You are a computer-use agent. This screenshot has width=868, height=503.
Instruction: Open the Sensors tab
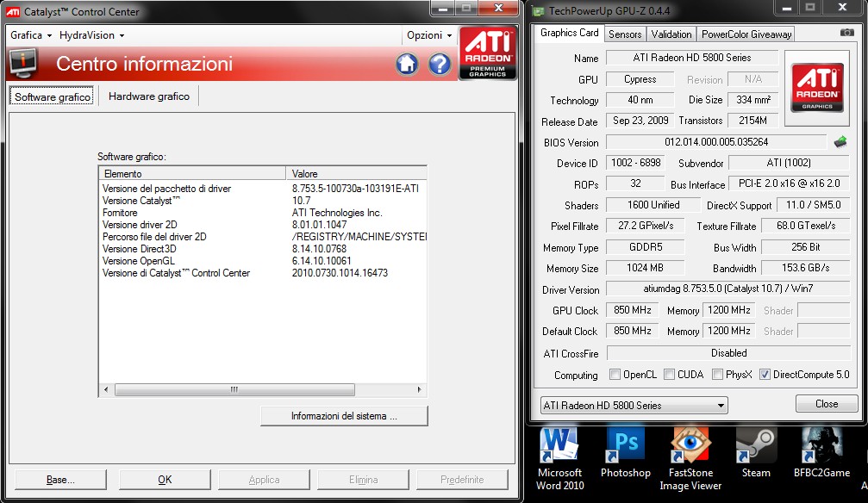(x=625, y=34)
